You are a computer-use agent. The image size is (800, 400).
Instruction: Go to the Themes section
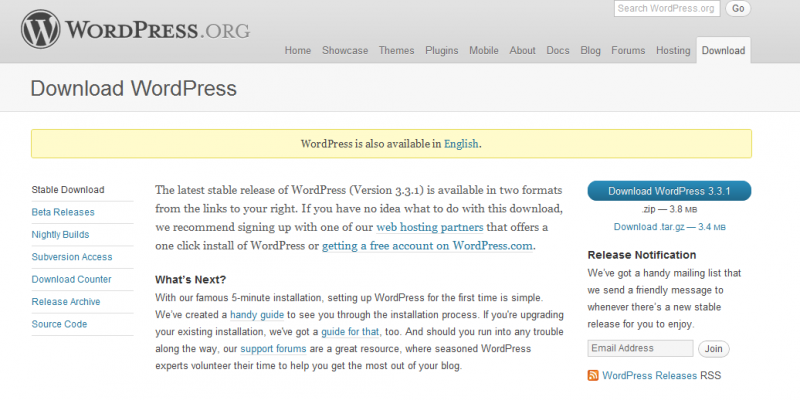point(396,51)
